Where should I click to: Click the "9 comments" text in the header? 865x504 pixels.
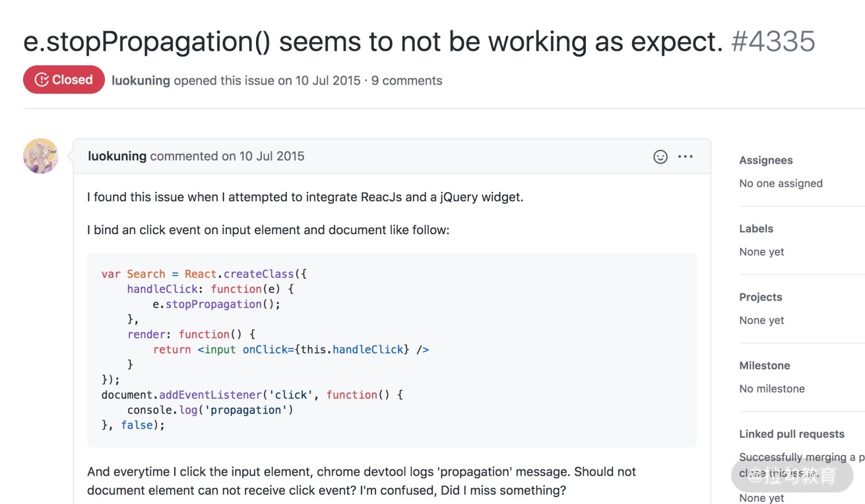click(x=407, y=81)
